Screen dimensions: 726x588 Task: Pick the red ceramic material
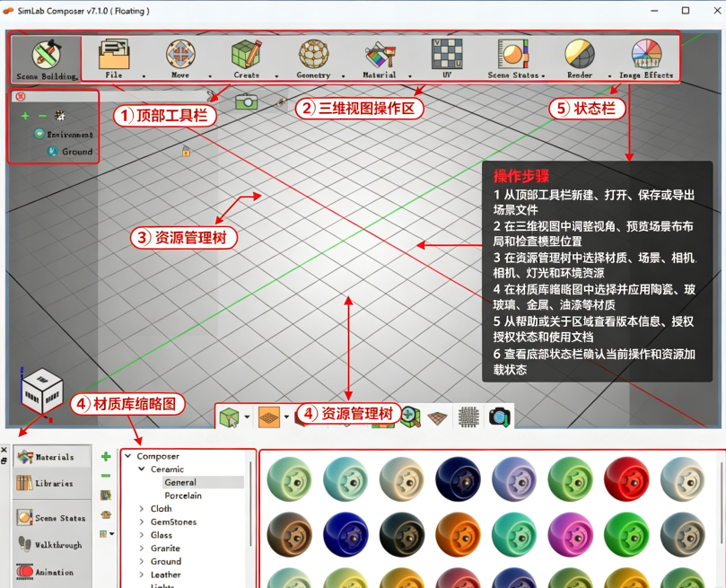(626, 479)
